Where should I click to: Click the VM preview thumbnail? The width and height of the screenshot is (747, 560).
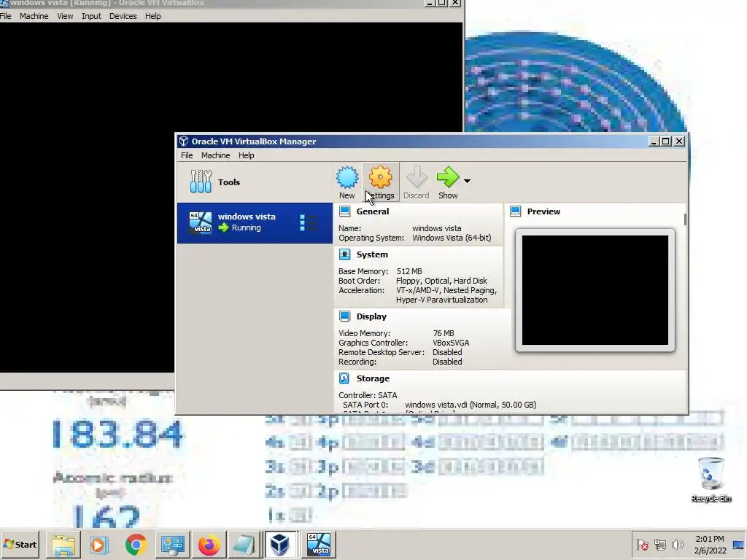point(595,290)
